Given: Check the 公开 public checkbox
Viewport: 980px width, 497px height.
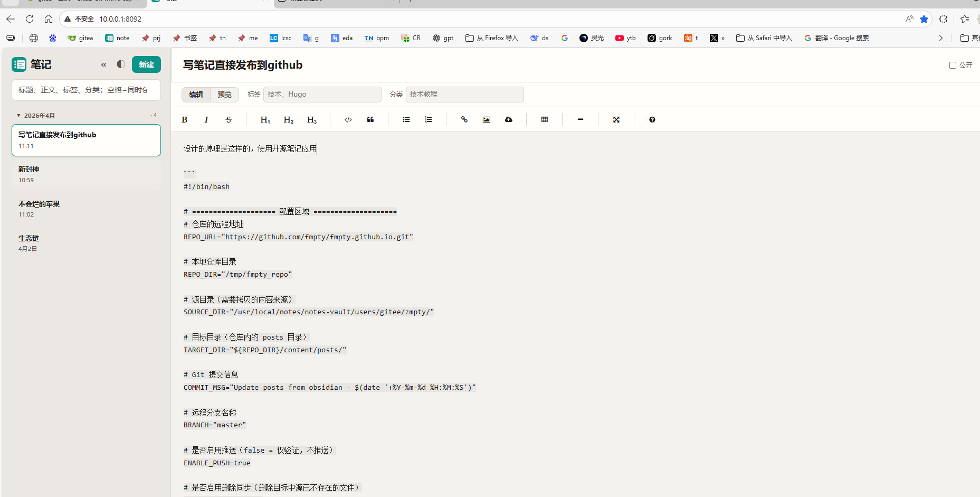Looking at the screenshot, I should tap(953, 65).
